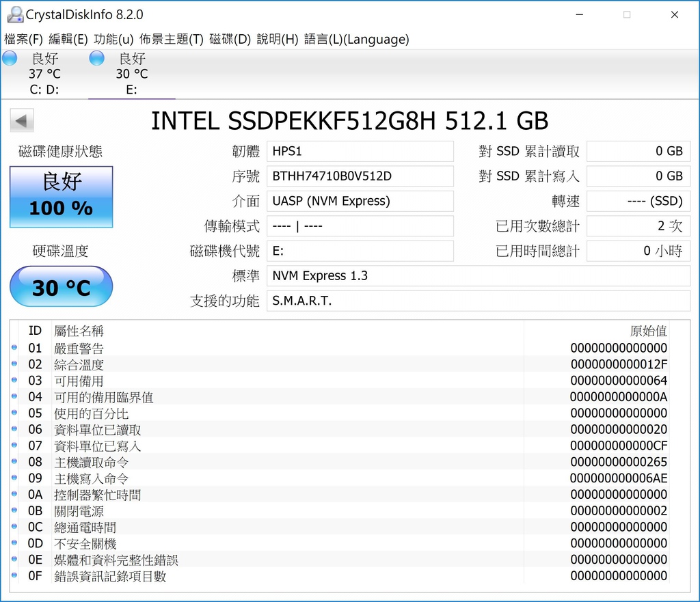Click status dot for attribute 09 主機寫入命令

(x=14, y=478)
